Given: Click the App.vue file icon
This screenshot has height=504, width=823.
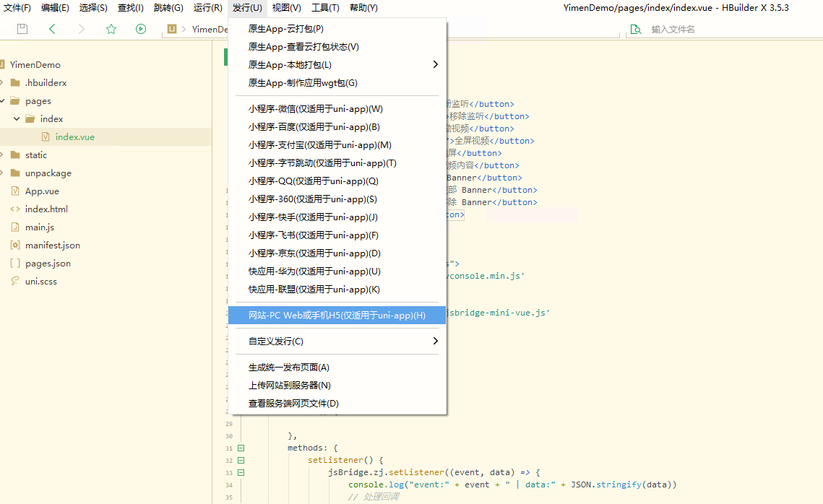Looking at the screenshot, I should [15, 191].
